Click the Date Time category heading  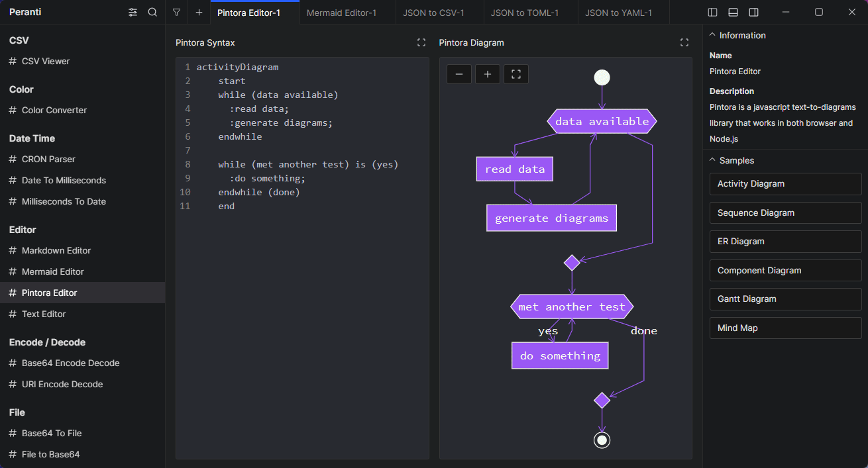click(x=32, y=138)
